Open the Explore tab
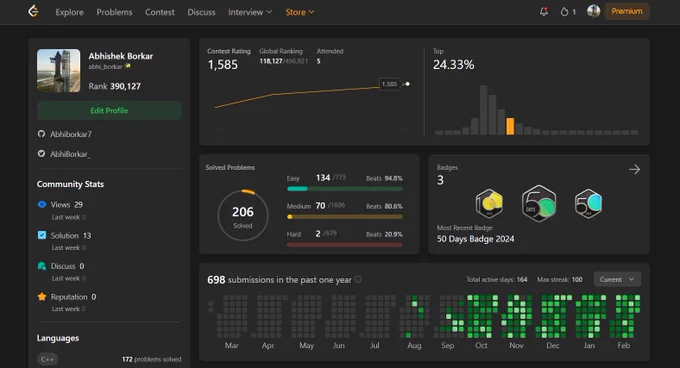680x368 pixels. pyautogui.click(x=69, y=12)
